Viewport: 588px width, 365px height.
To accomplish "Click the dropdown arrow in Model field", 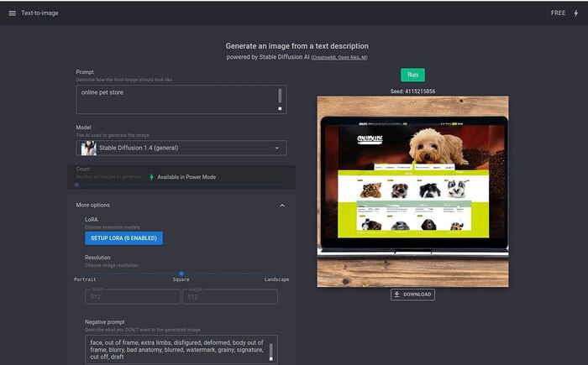I will coord(276,149).
